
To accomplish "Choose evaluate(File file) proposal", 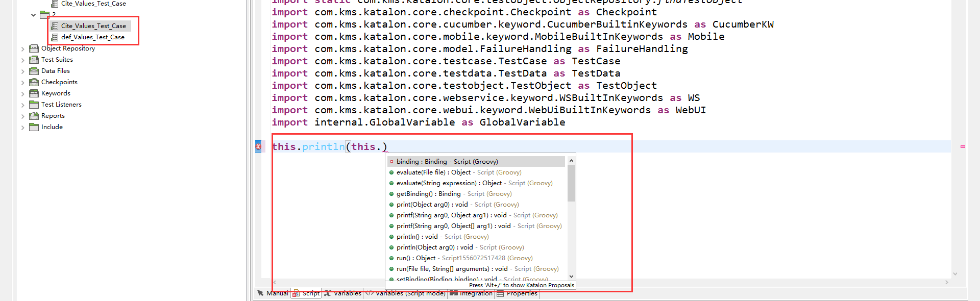I will click(x=476, y=172).
